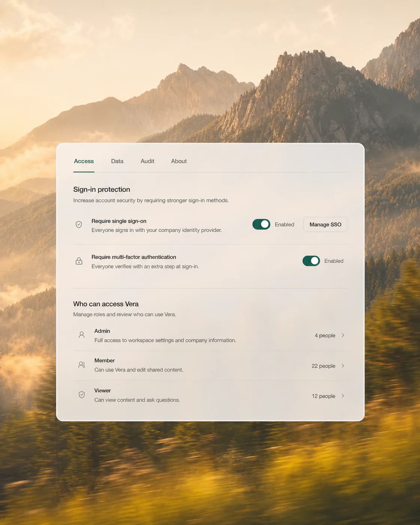420x525 pixels.
Task: Click the two-people icon for Member role
Action: (x=82, y=365)
